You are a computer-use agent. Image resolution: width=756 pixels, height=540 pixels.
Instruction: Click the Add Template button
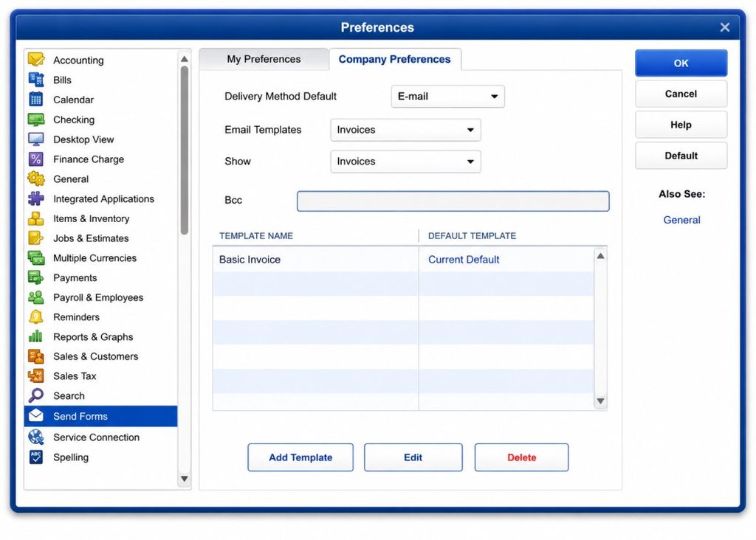(300, 457)
